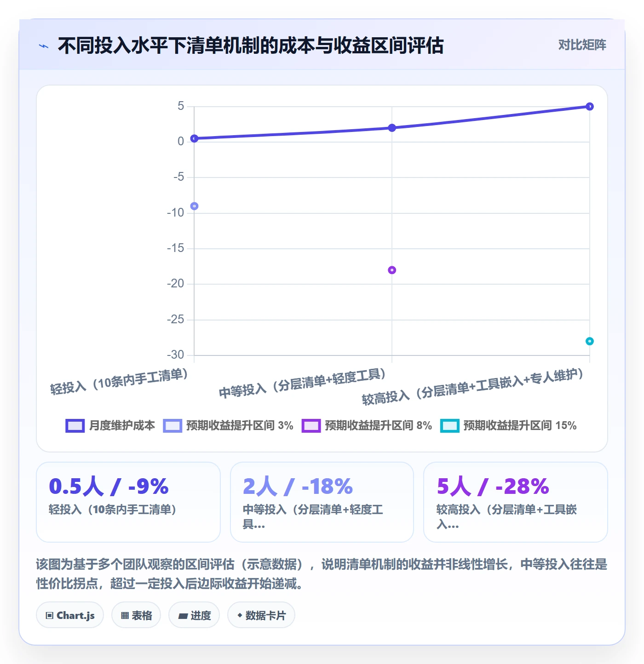Click the cyan -28 scatter point
This screenshot has width=644, height=664.
[590, 341]
